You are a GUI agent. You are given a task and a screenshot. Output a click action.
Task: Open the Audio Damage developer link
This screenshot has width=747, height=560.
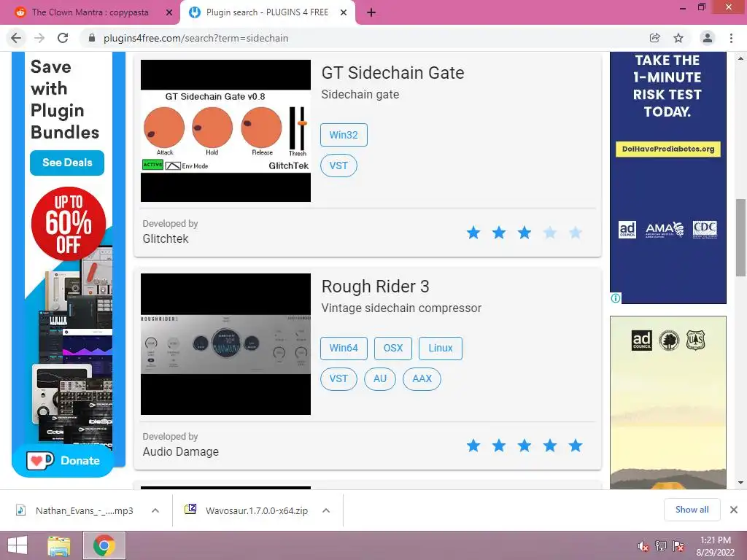(x=181, y=451)
